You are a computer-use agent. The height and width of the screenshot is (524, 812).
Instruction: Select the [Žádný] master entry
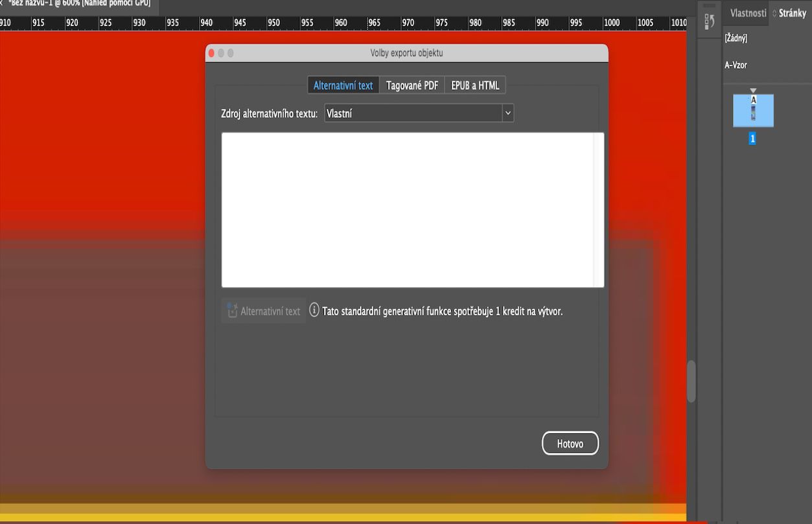pos(736,40)
